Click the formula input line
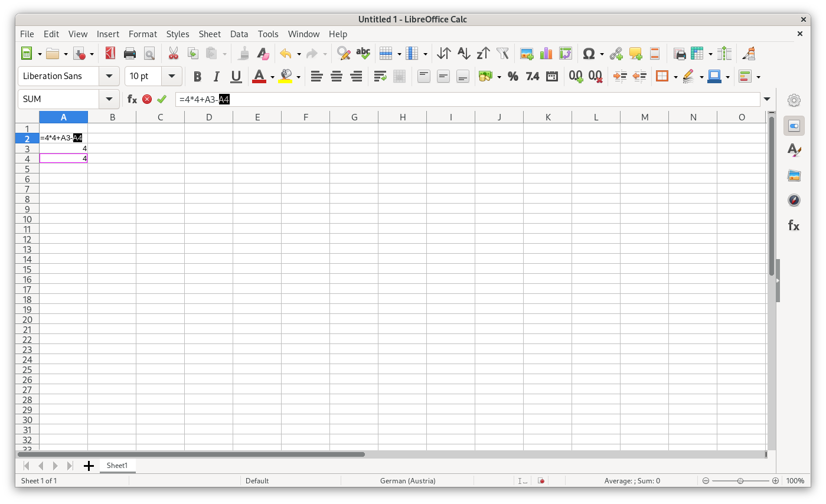826x504 pixels. [x=466, y=99]
